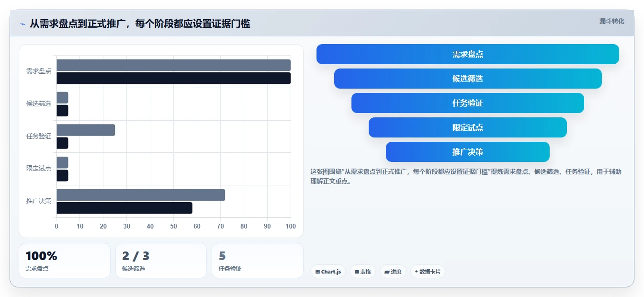Click the 任务验证 y-axis label in chart

pyautogui.click(x=39, y=137)
